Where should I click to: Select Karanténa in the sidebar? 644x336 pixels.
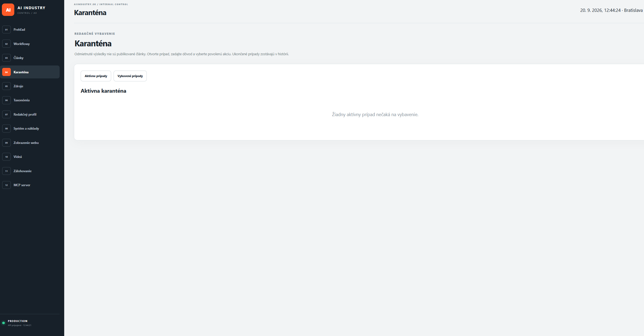(30, 72)
